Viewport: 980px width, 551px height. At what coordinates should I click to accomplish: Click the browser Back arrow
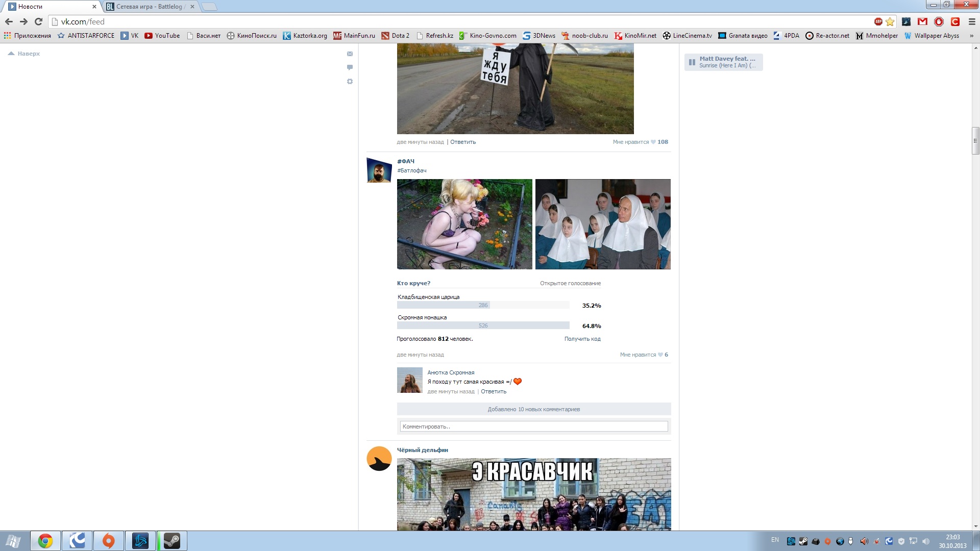tap(9, 21)
